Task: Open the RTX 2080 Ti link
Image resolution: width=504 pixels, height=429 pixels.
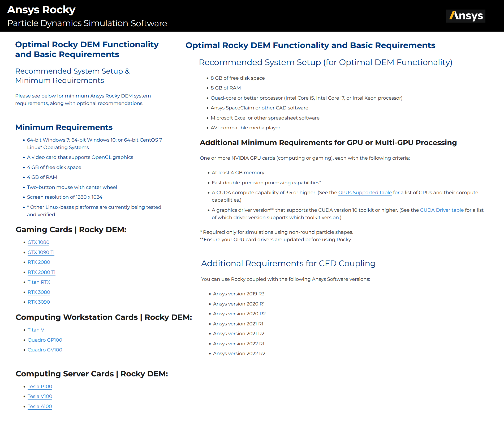Action: click(x=41, y=272)
